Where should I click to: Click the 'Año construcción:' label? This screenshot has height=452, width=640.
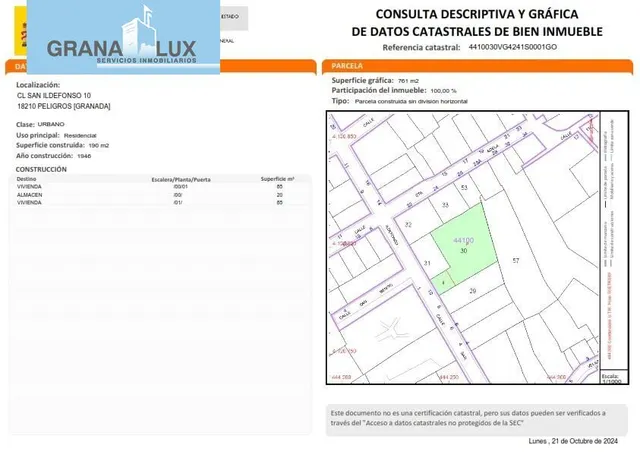point(44,156)
